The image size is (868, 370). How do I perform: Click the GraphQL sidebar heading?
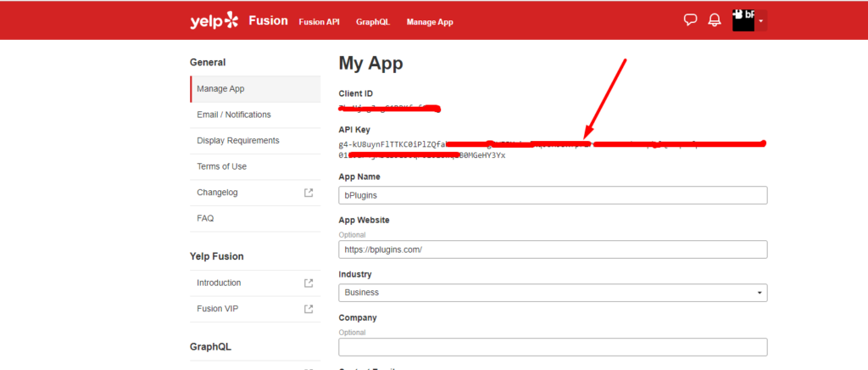[x=210, y=347]
